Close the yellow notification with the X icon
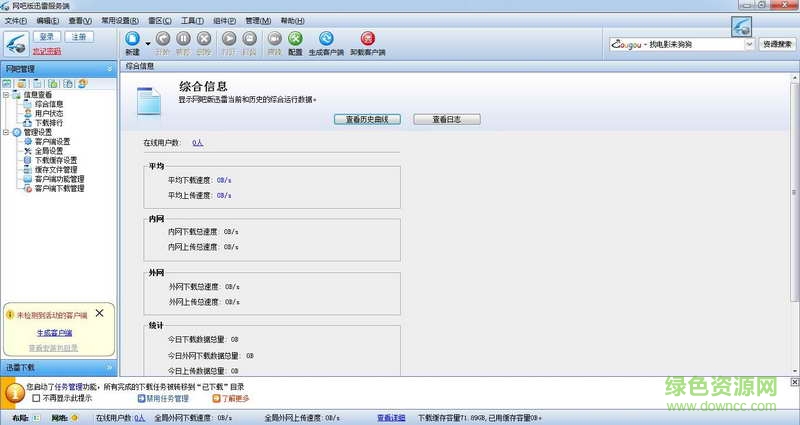Viewport: 800px width, 425px height. pyautogui.click(x=99, y=313)
